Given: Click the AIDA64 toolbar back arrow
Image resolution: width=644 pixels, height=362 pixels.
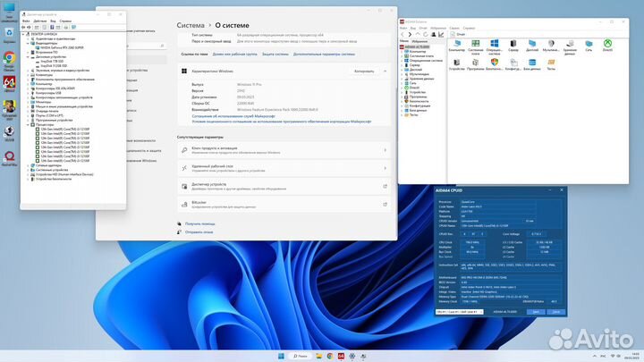Looking at the screenshot, I should 402,35.
